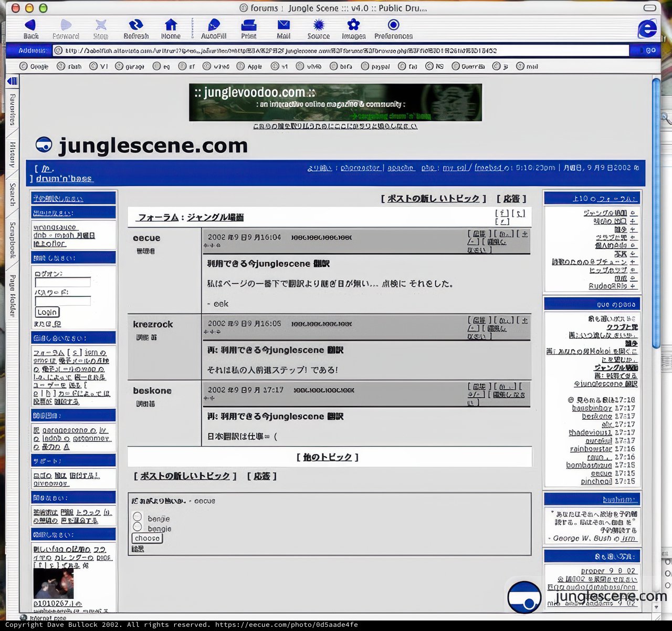Viewport: 672px width, 631px height.
Task: Open the drum'n'bass link in blue header
Action: (x=64, y=179)
